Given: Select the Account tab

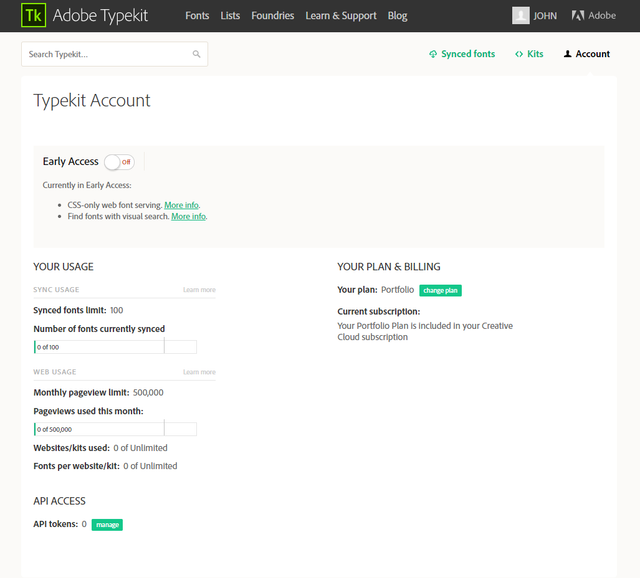Looking at the screenshot, I should coord(587,54).
